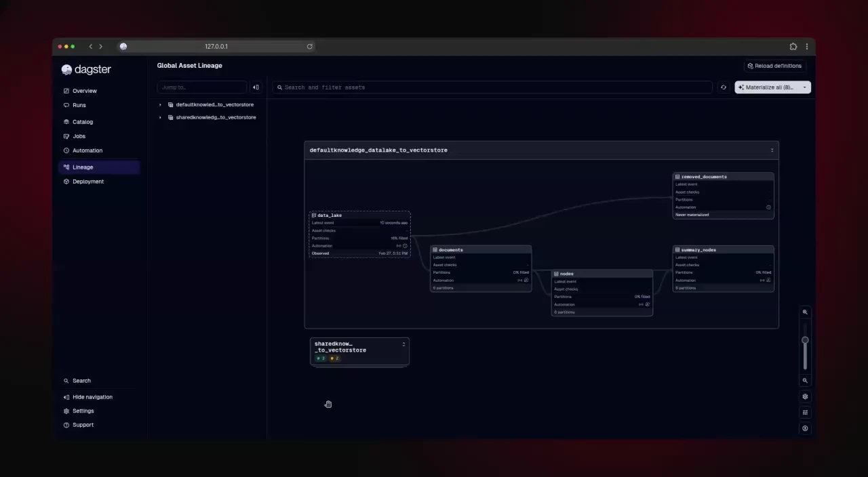Focus the Jump to input field
Screen dimensions: 868x477
click(202, 87)
